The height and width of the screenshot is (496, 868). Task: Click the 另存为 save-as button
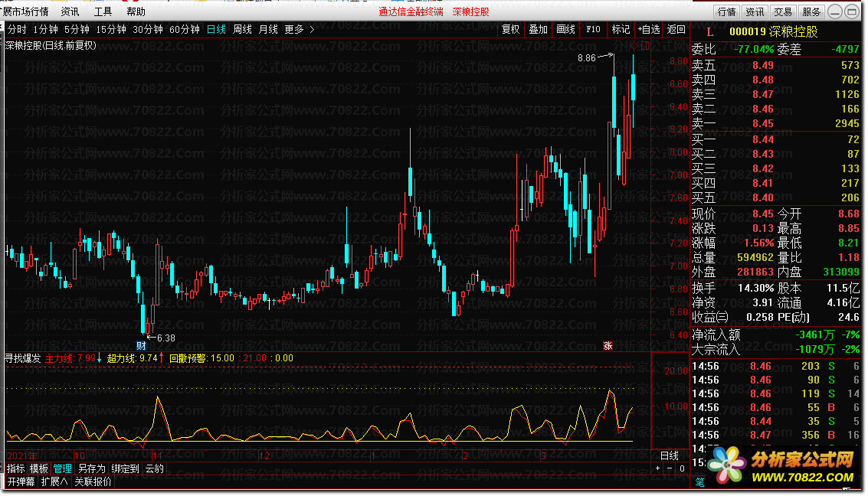click(x=92, y=469)
